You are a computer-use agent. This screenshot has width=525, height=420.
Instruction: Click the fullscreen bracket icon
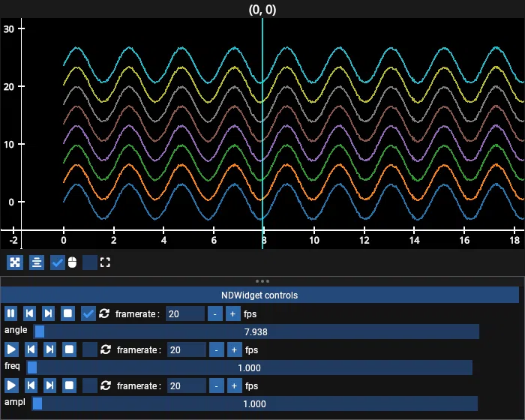(105, 262)
